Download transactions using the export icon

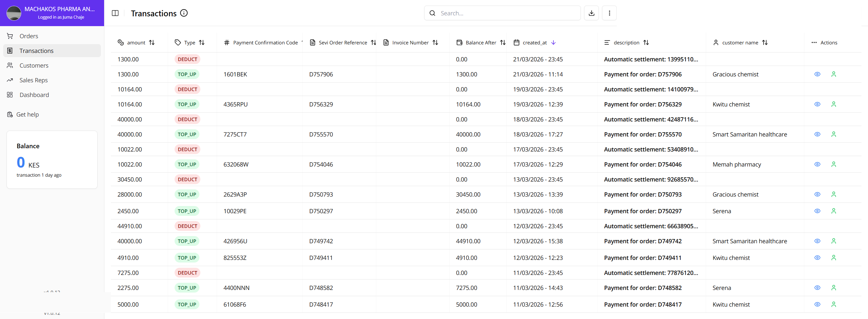point(591,13)
